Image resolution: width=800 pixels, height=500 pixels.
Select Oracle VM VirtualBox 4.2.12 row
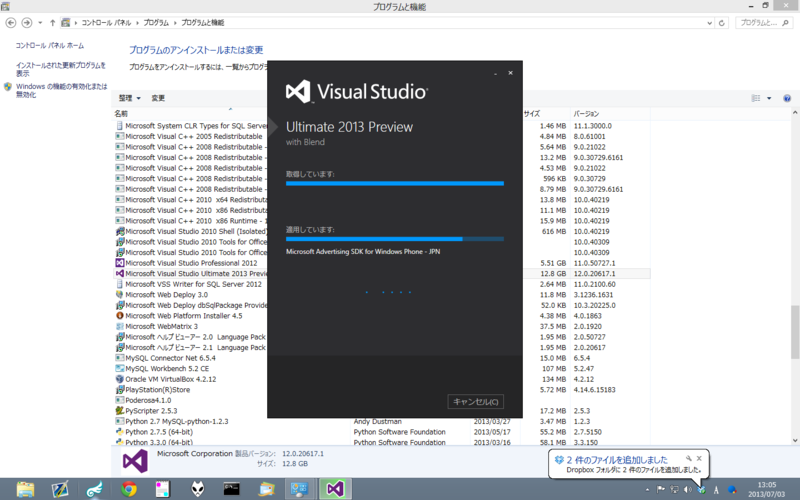[x=381, y=379]
